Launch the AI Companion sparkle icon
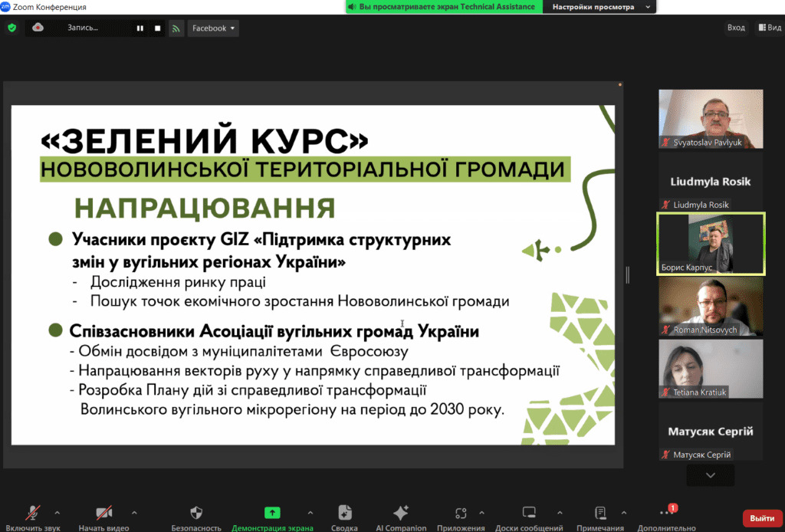Screen dimensions: 785x532 (x=400, y=513)
